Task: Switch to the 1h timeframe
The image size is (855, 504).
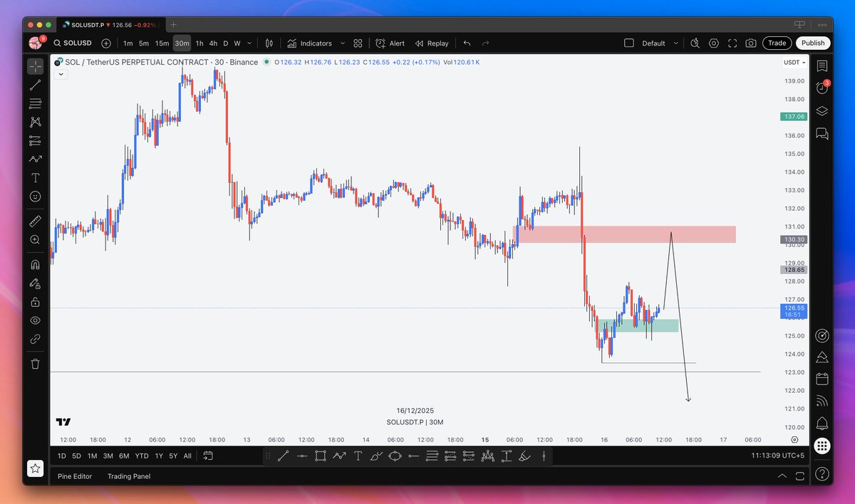Action: pyautogui.click(x=199, y=43)
